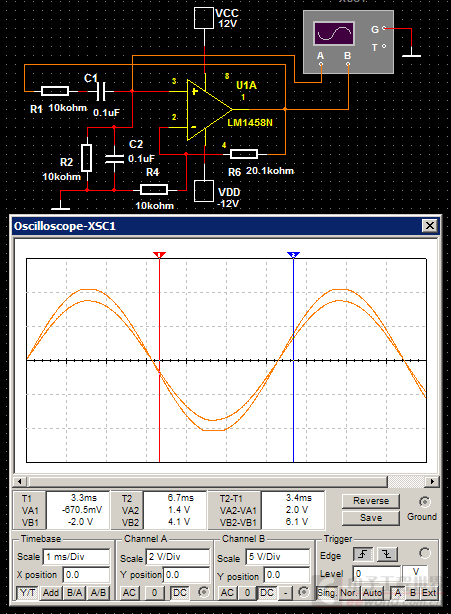451x614 pixels.
Task: Select the rising edge trigger icon
Action: point(363,554)
